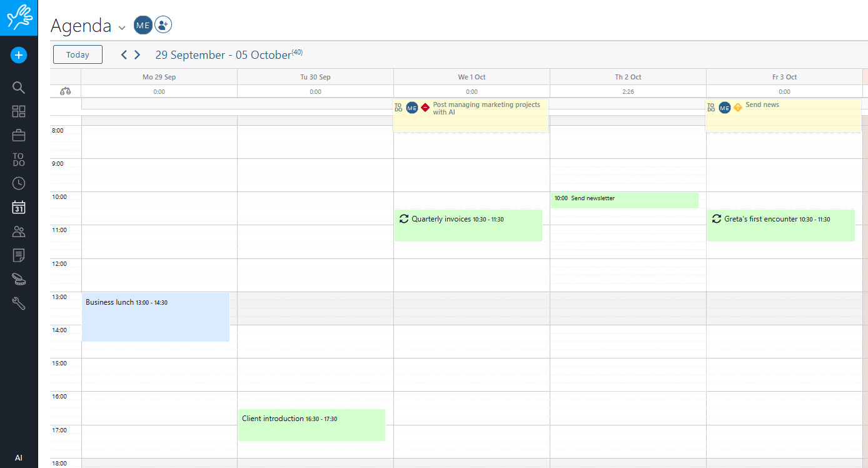
Task: Open the Agenda view dropdown
Action: pos(121,28)
